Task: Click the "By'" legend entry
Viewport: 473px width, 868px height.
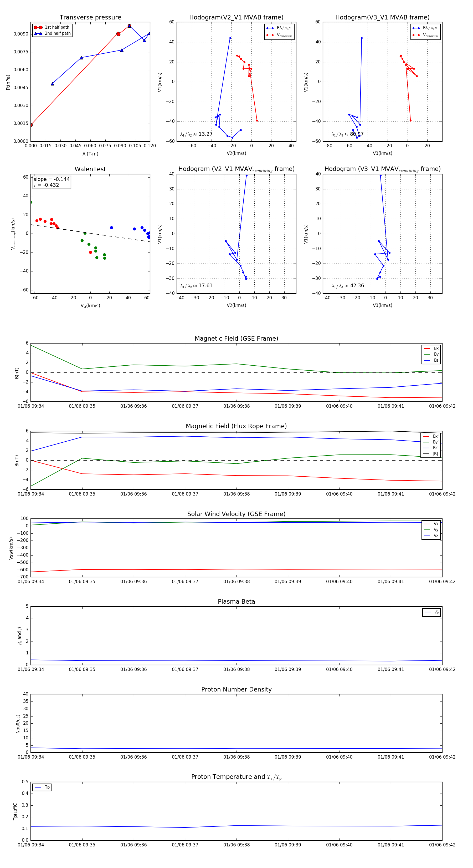Action: pyautogui.click(x=431, y=442)
